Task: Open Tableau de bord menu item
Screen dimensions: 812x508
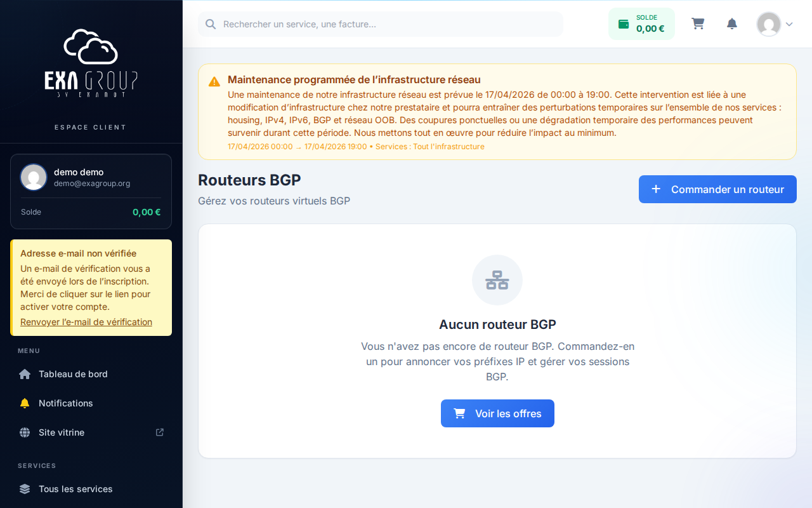Action: coord(91,374)
